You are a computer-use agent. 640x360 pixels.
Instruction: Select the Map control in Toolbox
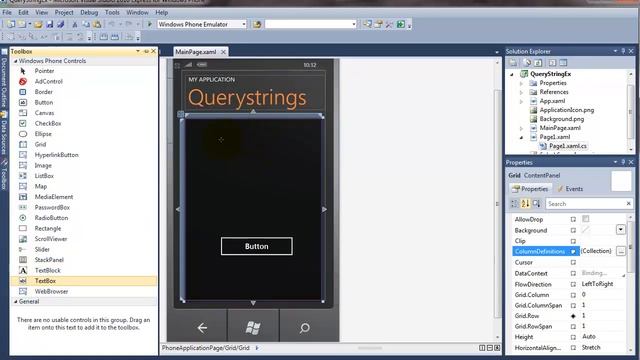[83, 187]
